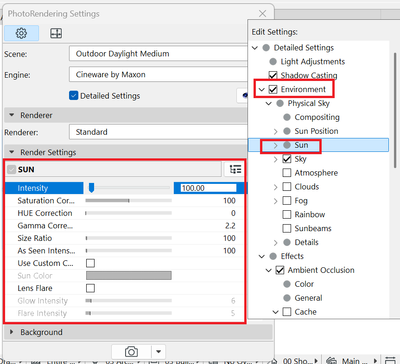Uncheck the Detailed Settings checkbox
Screen dimensions: 400x364
coord(74,96)
